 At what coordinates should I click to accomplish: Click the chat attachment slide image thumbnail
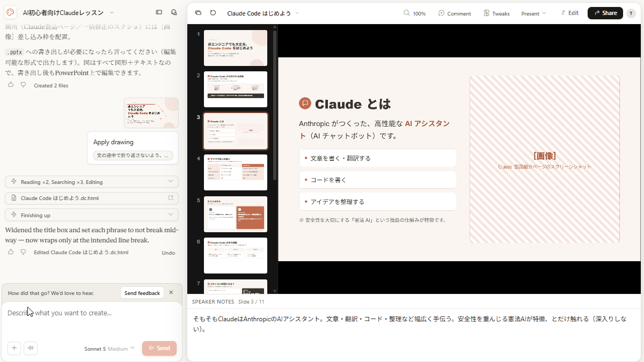click(x=151, y=113)
